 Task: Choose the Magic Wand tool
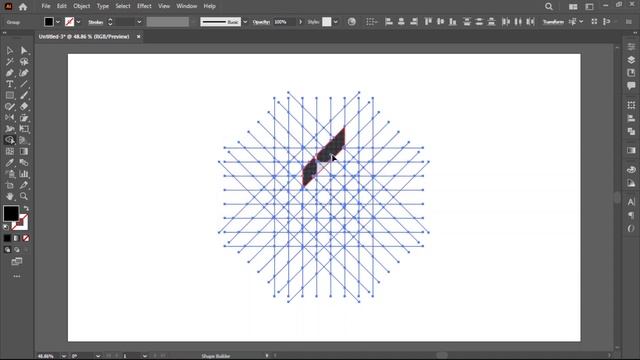pyautogui.click(x=9, y=62)
